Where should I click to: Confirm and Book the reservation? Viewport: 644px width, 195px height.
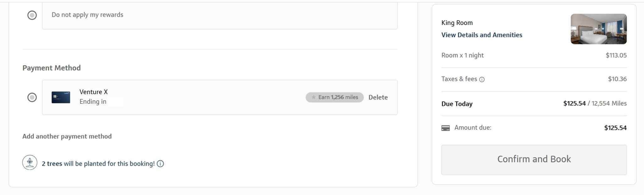(x=534, y=160)
